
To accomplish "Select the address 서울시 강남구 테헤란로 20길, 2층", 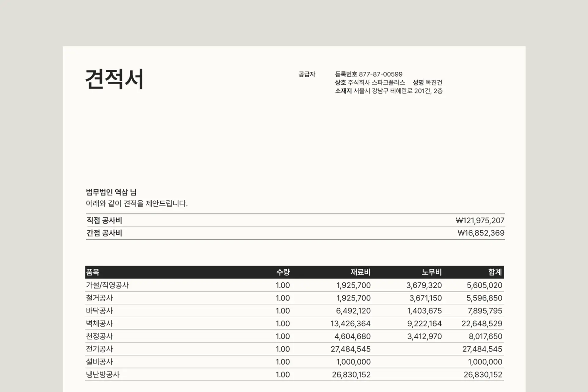I will [398, 91].
